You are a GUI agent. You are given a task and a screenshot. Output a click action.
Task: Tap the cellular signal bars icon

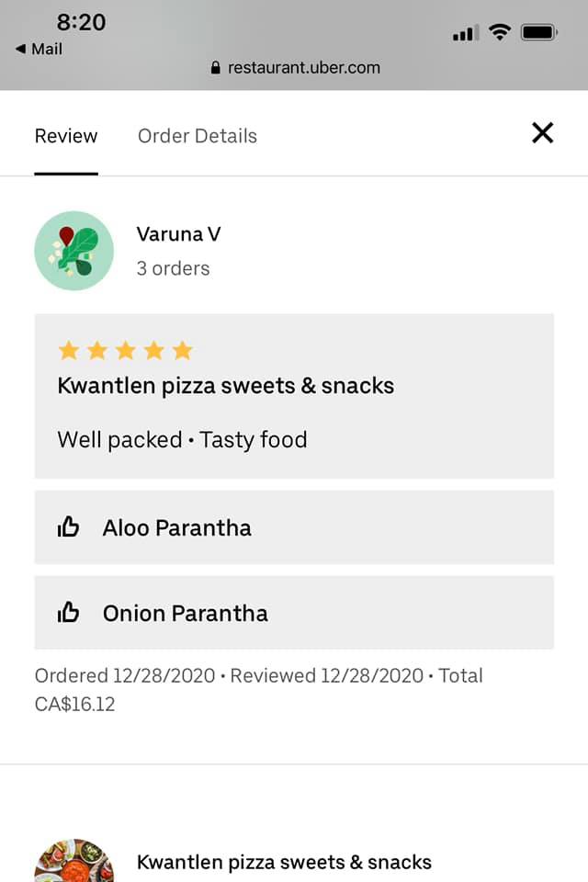[x=465, y=34]
